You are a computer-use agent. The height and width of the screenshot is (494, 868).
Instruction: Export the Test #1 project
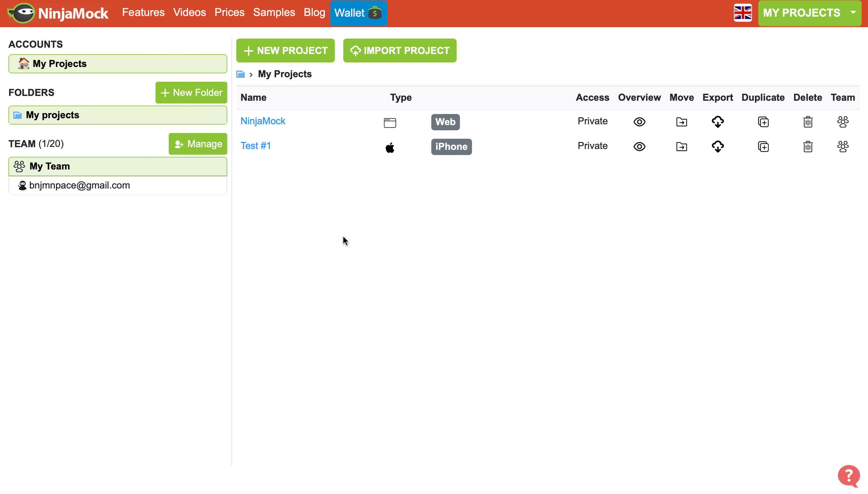[718, 147]
